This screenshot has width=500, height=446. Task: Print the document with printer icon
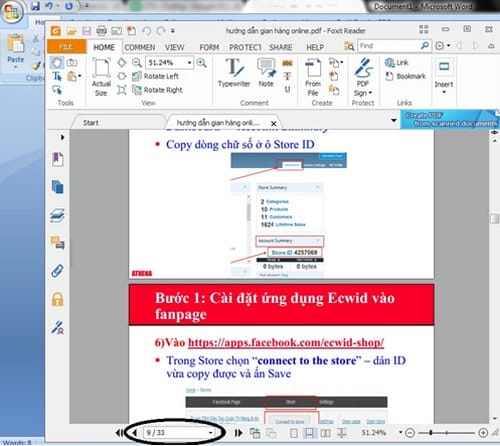(x=101, y=31)
